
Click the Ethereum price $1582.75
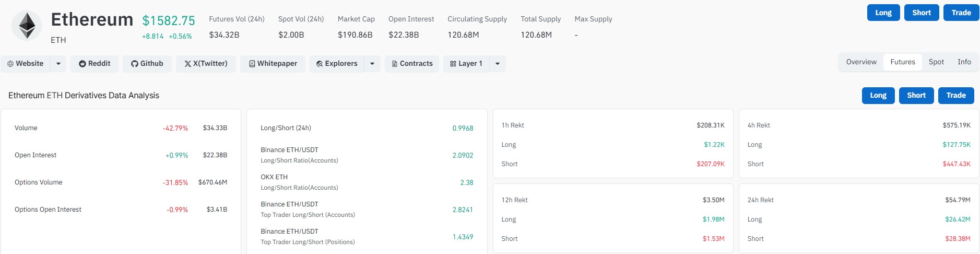click(x=169, y=20)
